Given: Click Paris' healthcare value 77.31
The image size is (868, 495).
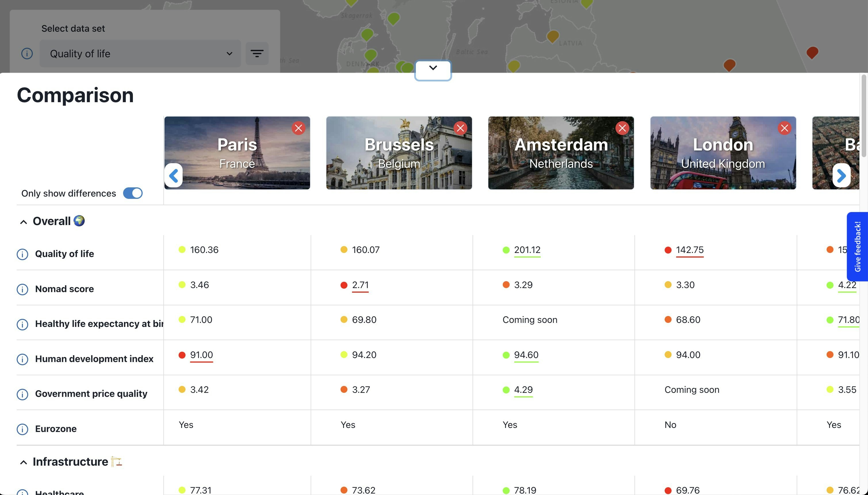Looking at the screenshot, I should [200, 490].
